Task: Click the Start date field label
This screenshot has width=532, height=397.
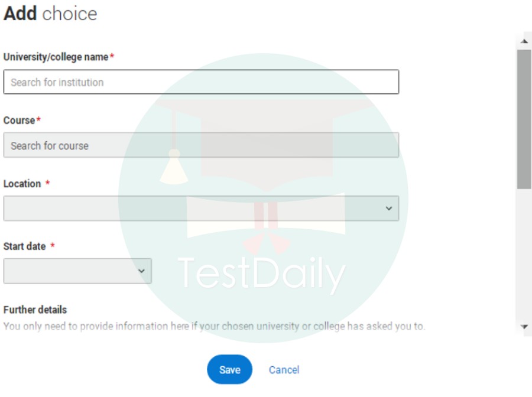Action: pyautogui.click(x=25, y=246)
